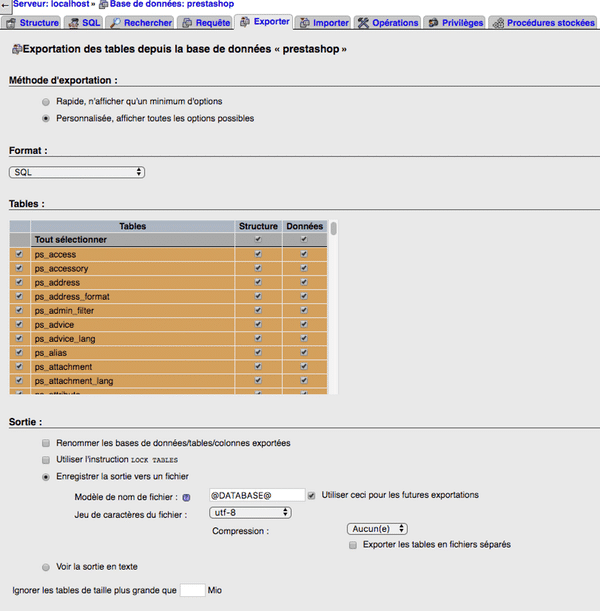
Task: Click the ps_address_format table name
Action: [x=72, y=297]
